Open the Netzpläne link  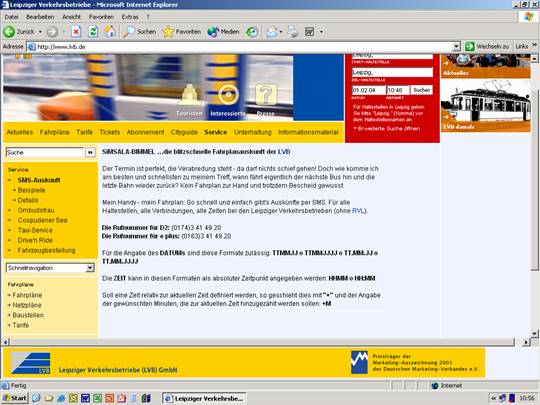pos(27,305)
